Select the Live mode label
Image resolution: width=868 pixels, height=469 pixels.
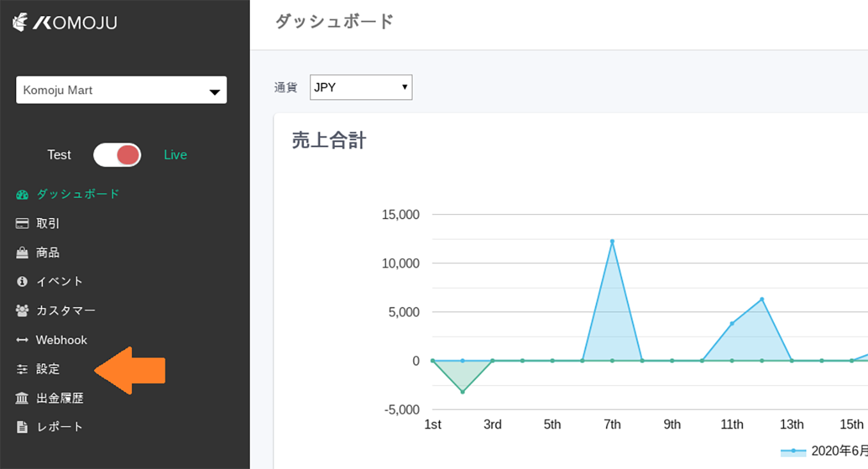click(x=176, y=155)
